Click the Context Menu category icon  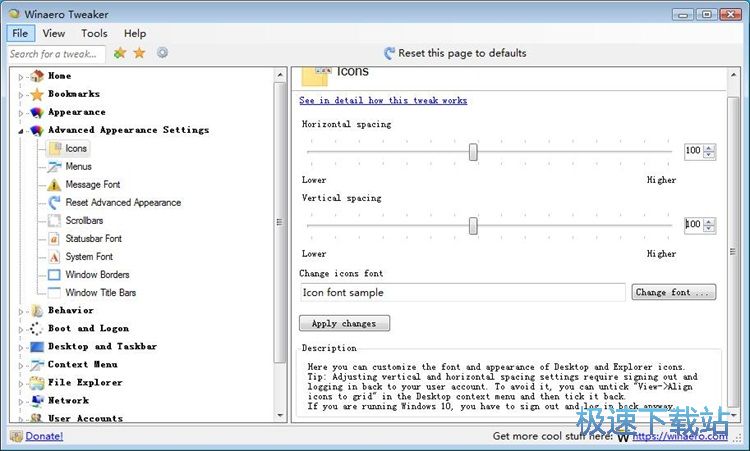[37, 365]
